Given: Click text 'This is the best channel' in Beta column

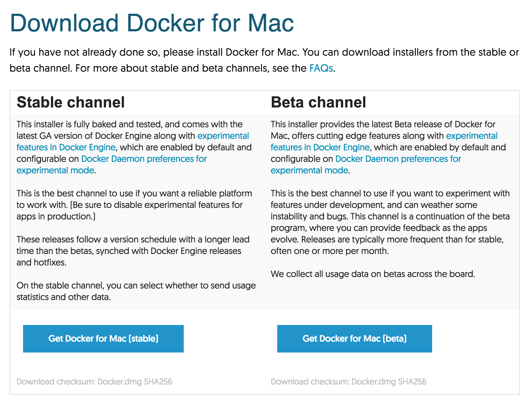Looking at the screenshot, I should [x=316, y=194].
